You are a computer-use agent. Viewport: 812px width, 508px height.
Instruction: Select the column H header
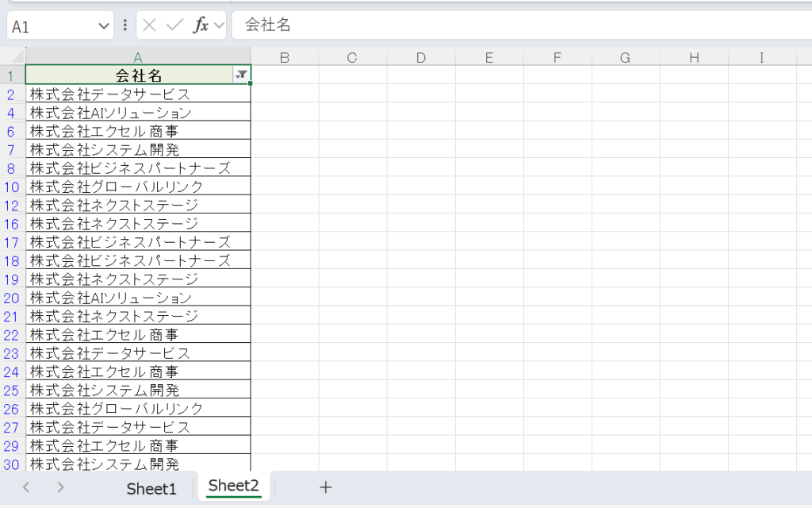pyautogui.click(x=694, y=57)
